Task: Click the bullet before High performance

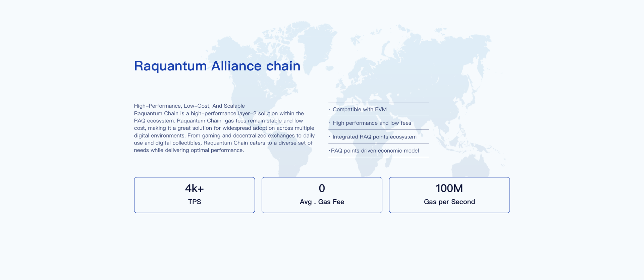Action: coord(330,123)
